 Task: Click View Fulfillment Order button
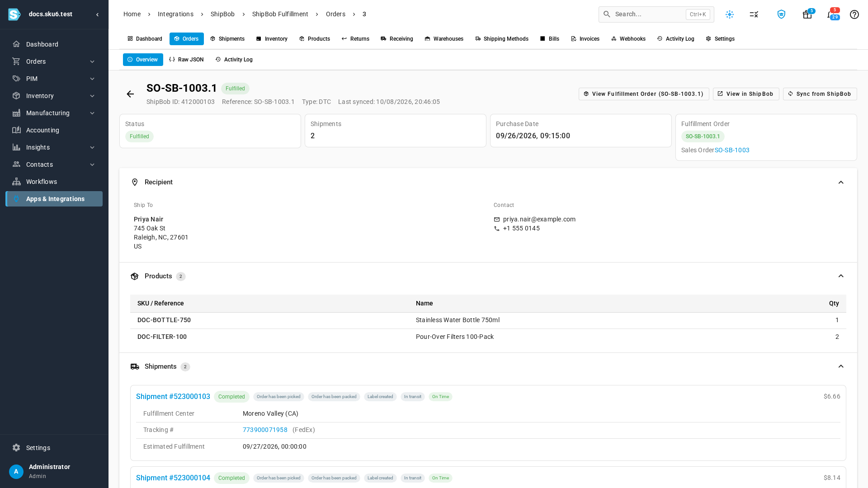(644, 94)
